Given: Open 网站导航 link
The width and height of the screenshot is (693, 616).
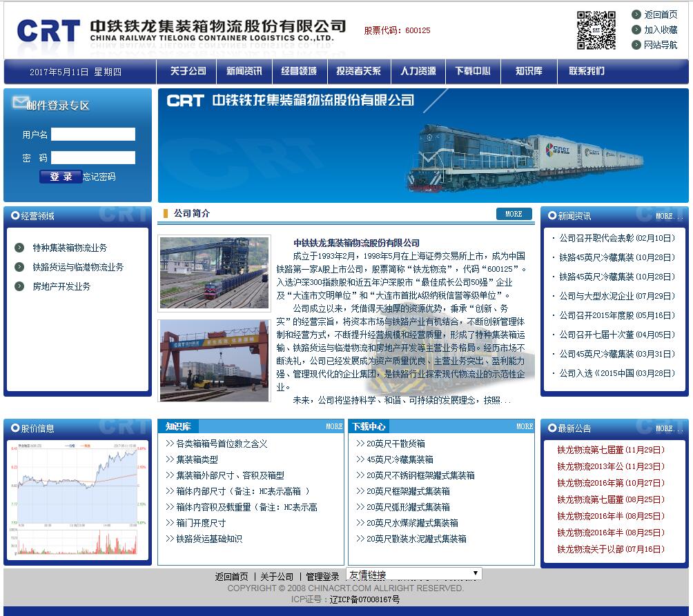Looking at the screenshot, I should 661,45.
